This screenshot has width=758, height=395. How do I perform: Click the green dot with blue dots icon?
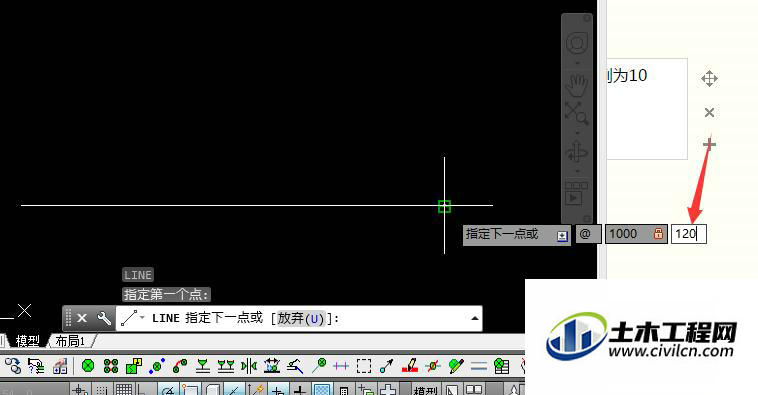tap(157, 366)
